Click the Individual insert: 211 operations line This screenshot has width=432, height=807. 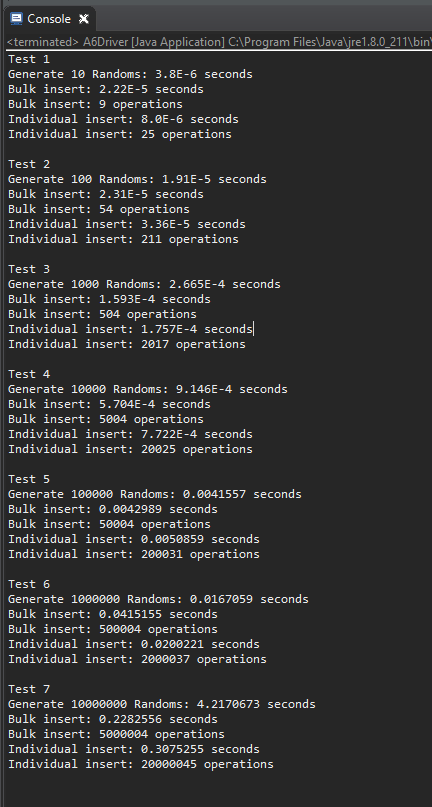124,239
